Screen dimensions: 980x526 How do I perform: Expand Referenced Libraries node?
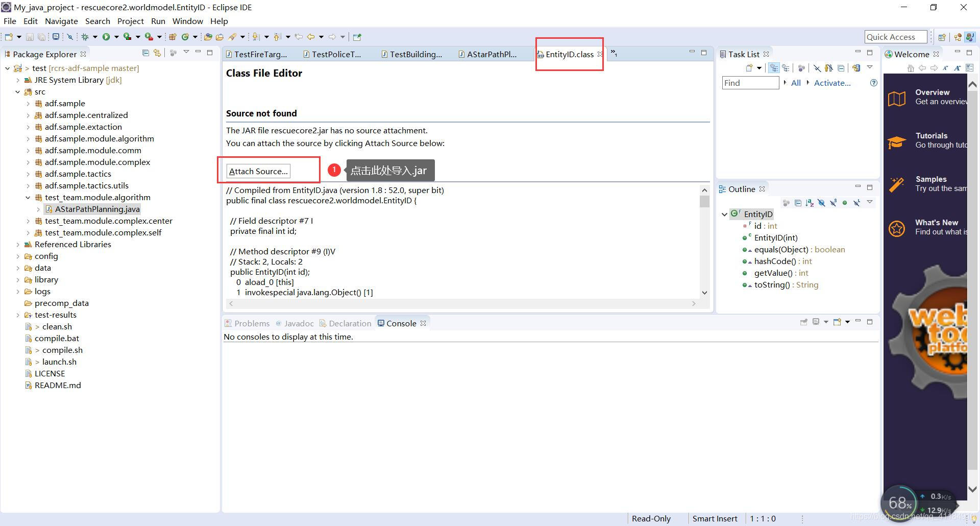[x=18, y=245]
